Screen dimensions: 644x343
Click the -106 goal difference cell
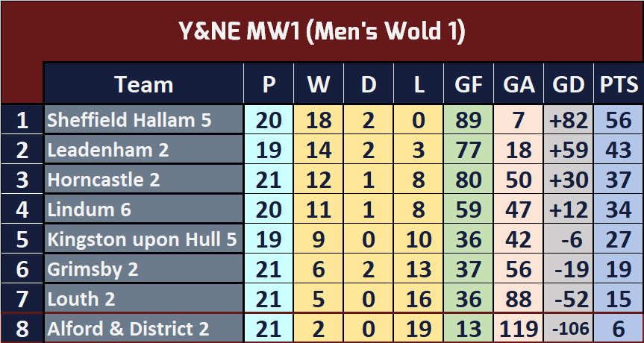pyautogui.click(x=569, y=328)
